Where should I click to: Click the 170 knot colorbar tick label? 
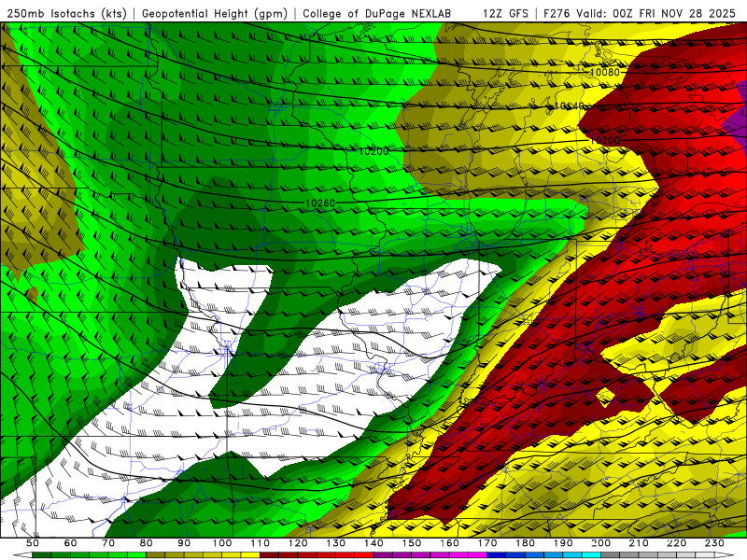tap(487, 543)
